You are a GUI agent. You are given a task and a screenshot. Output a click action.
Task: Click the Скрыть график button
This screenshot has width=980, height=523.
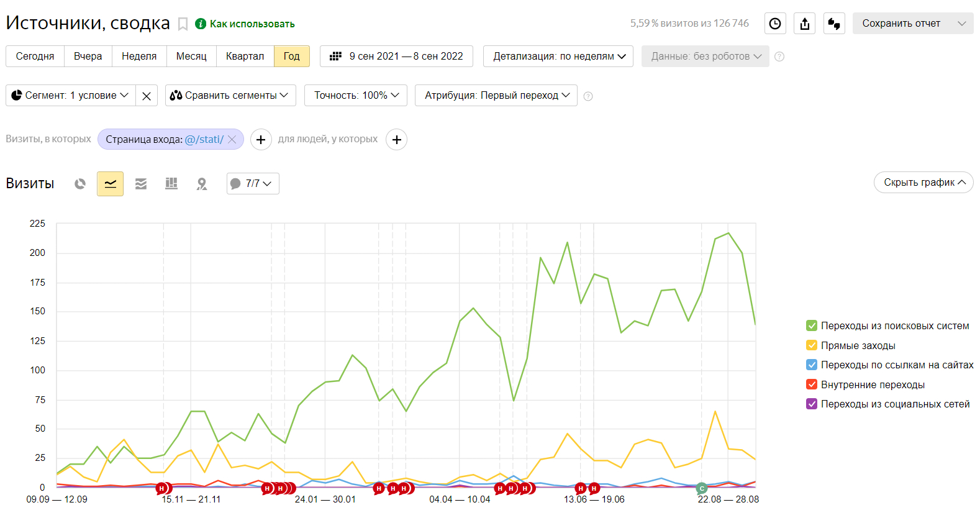[x=923, y=183]
